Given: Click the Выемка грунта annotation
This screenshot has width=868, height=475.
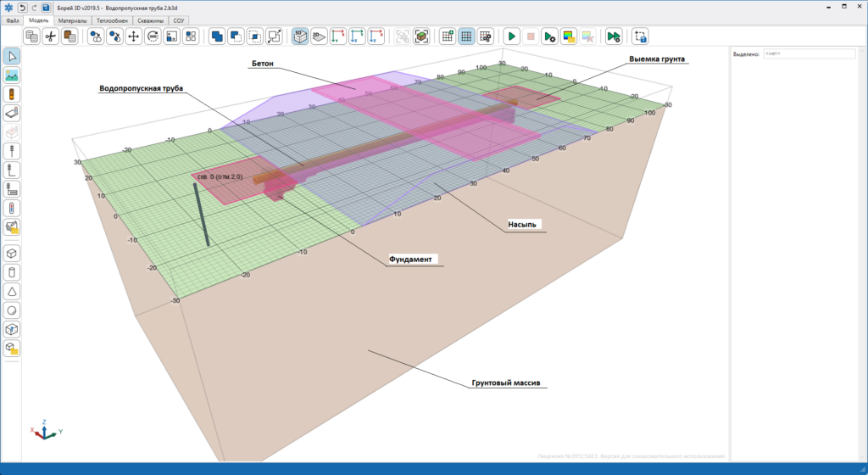Looking at the screenshot, I should 657,59.
